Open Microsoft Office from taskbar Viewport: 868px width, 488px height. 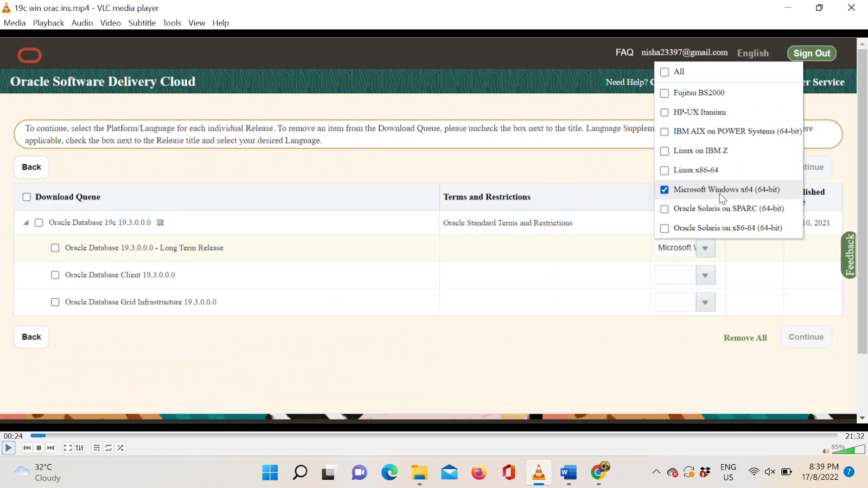[x=509, y=473]
